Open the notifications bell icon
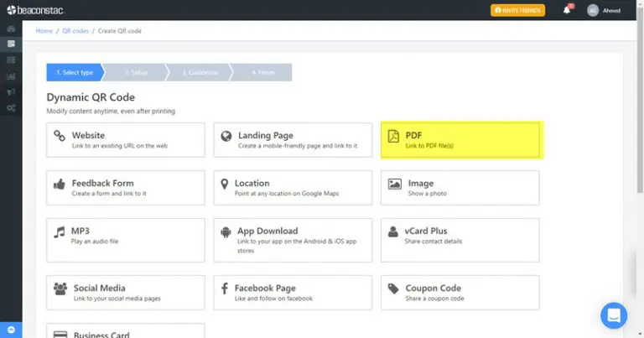 (x=567, y=10)
